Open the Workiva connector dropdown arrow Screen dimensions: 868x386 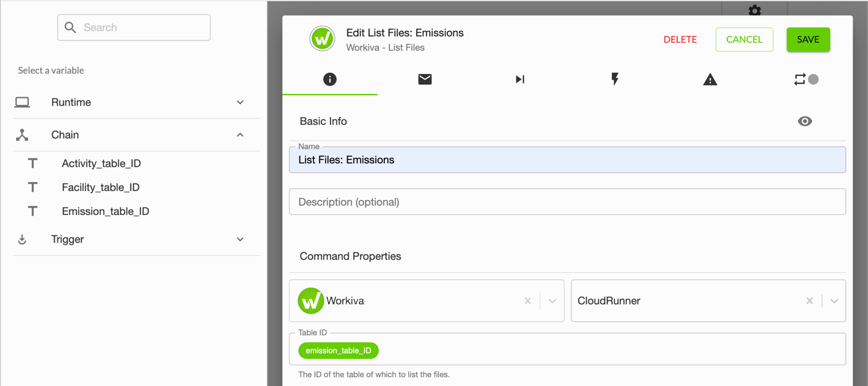pyautogui.click(x=552, y=301)
